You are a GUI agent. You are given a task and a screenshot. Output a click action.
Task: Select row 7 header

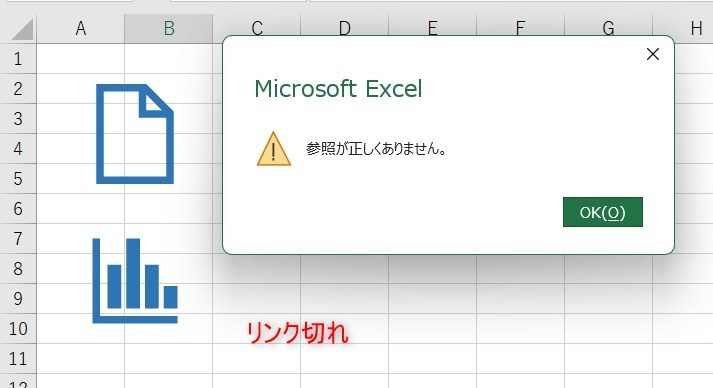18,239
